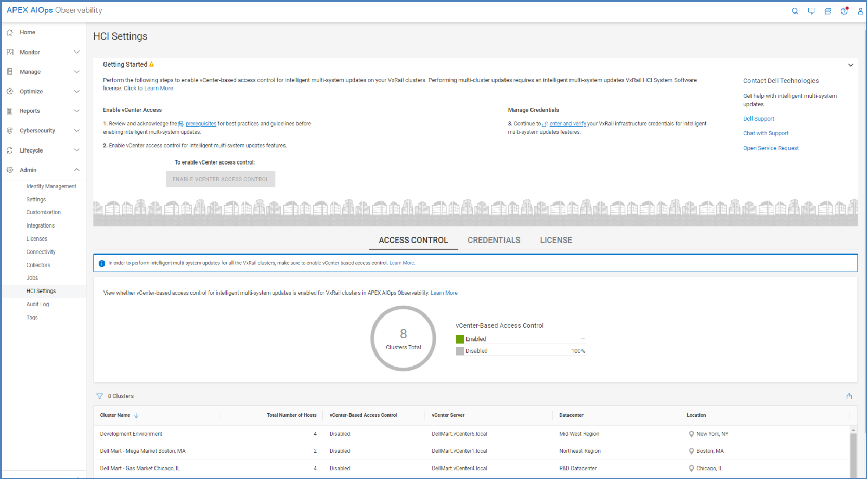Expand the Monitor menu chevron

click(x=77, y=52)
